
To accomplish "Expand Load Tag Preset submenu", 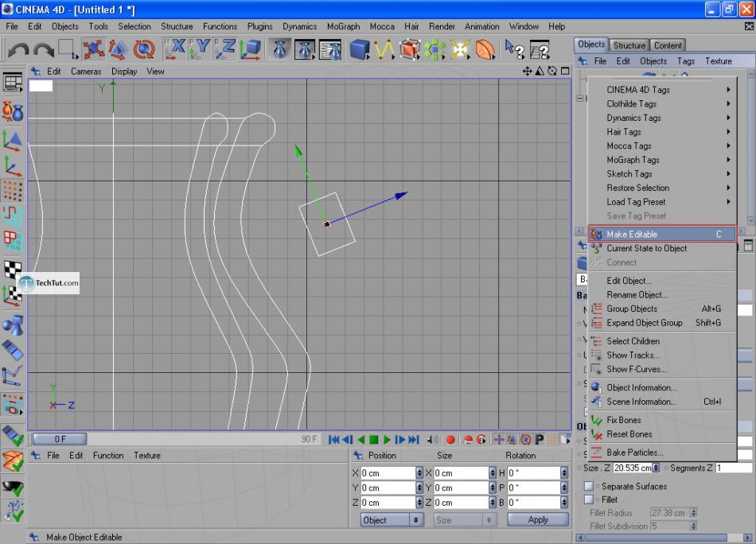I will [662, 201].
